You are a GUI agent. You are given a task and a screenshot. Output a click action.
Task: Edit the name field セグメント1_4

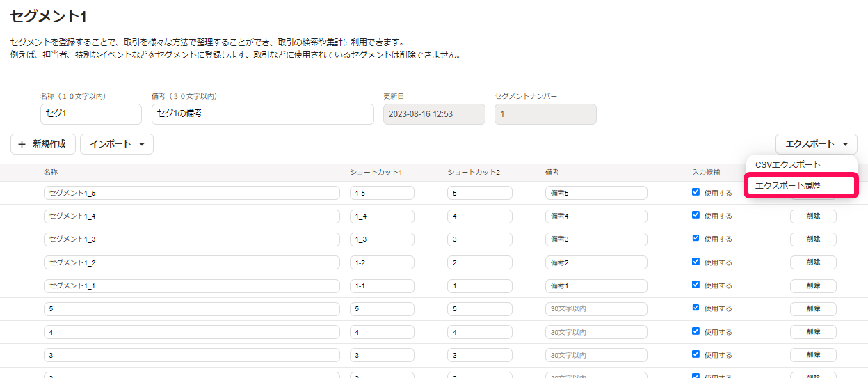click(x=192, y=216)
